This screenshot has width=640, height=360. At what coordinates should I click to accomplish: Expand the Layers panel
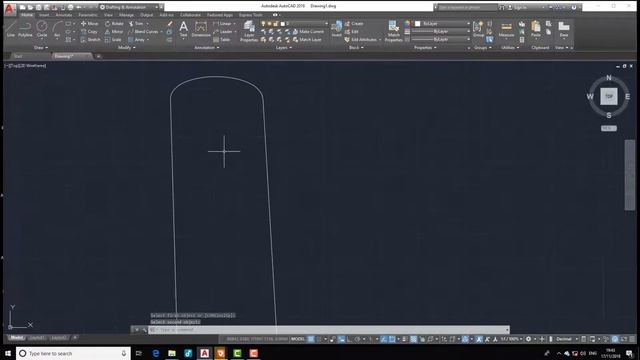[284, 48]
